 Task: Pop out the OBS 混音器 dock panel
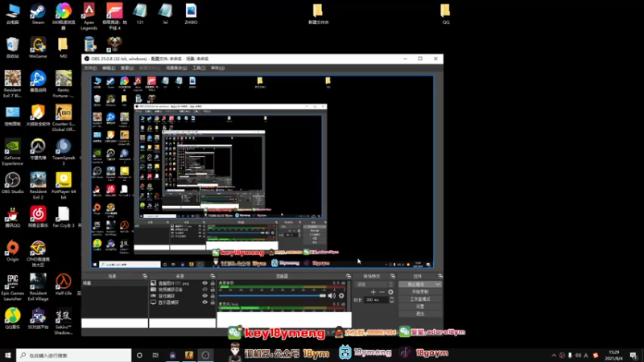tap(349, 276)
